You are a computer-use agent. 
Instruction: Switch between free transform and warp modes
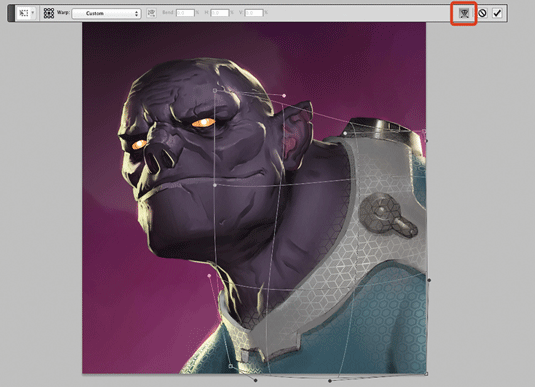[464, 13]
